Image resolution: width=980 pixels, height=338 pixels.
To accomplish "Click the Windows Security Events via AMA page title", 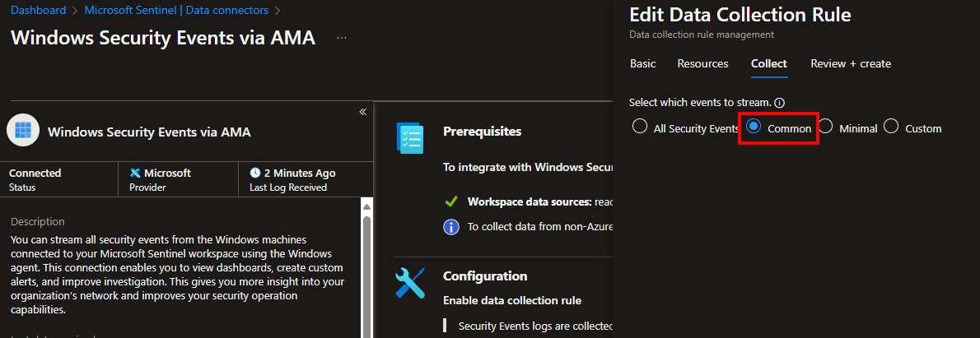I will click(163, 38).
